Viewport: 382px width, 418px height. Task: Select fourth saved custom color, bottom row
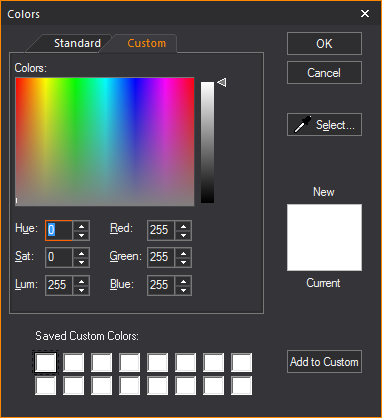point(130,385)
